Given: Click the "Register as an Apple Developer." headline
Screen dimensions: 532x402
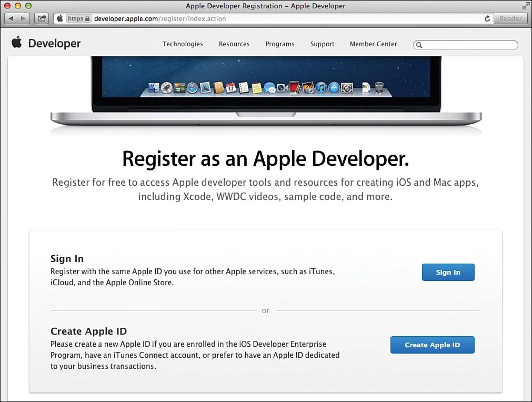Looking at the screenshot, I should click(266, 158).
